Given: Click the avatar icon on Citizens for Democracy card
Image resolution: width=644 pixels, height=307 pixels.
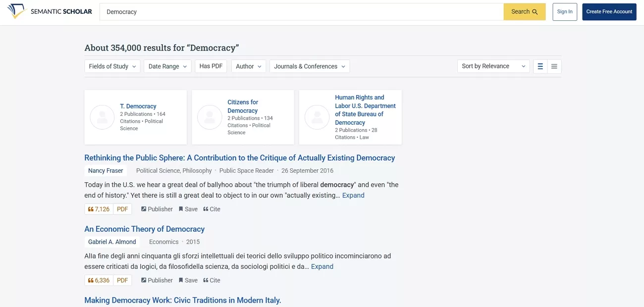Looking at the screenshot, I should [210, 117].
